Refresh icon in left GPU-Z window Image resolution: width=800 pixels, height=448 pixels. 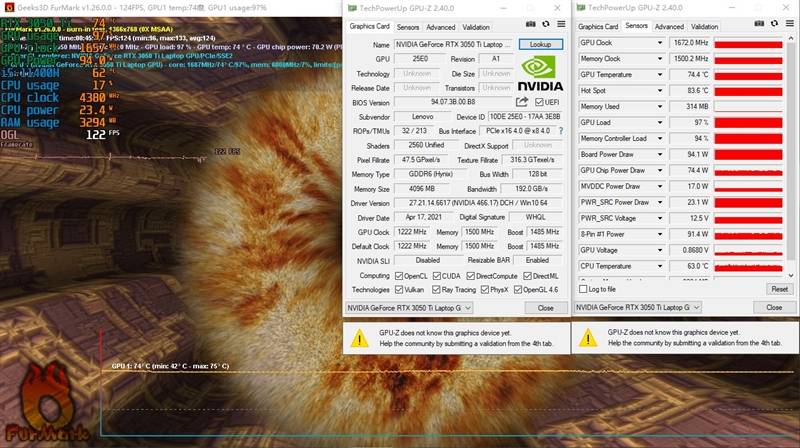546,24
